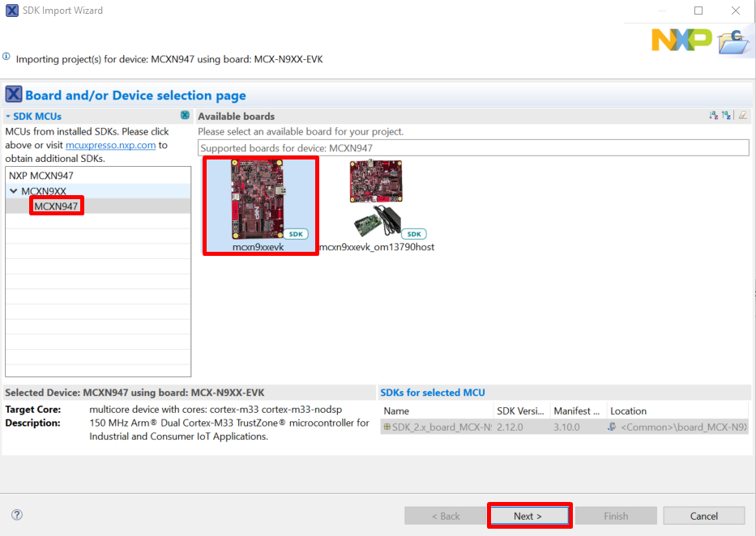Click the Location column header
This screenshot has width=756, height=536.
pos(628,411)
